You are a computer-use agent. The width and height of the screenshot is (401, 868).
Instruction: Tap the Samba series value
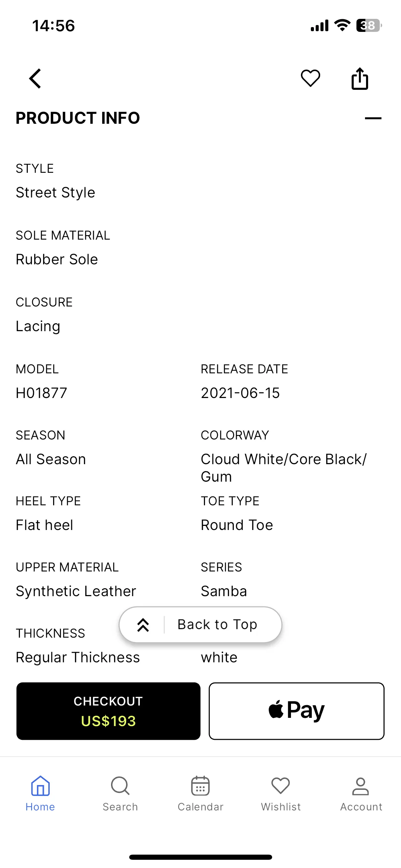(224, 591)
